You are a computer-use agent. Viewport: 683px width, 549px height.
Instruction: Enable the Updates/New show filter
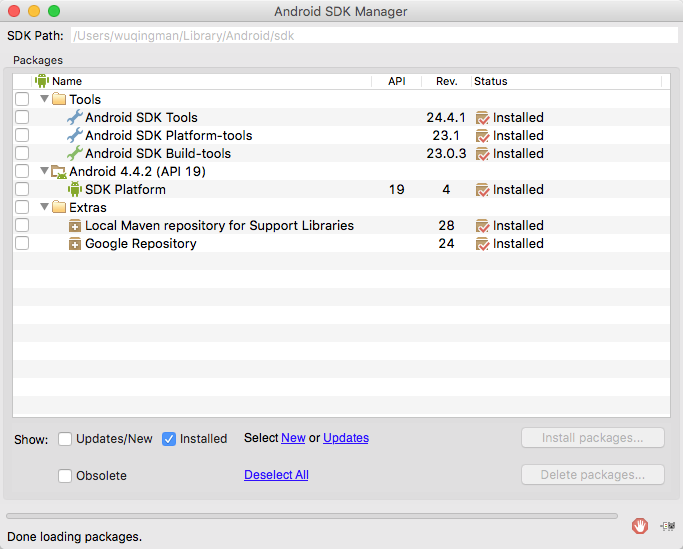[65, 439]
